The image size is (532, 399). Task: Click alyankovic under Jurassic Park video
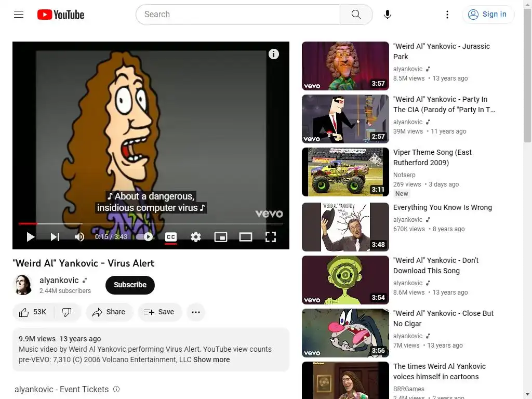pyautogui.click(x=407, y=69)
